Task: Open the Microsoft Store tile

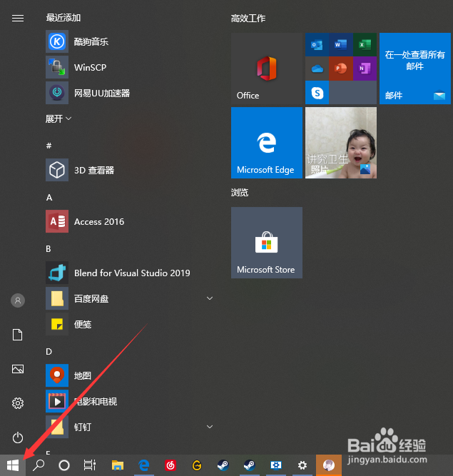Action: point(267,243)
